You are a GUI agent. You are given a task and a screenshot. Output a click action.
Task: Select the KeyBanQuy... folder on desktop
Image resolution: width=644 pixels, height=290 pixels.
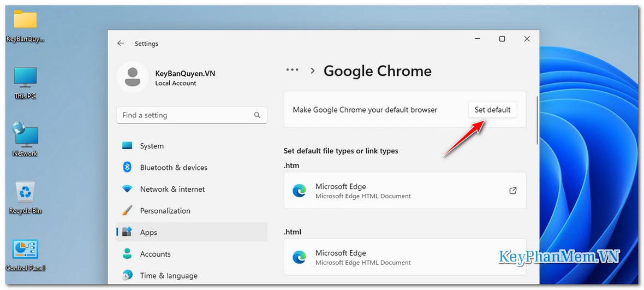[x=25, y=27]
